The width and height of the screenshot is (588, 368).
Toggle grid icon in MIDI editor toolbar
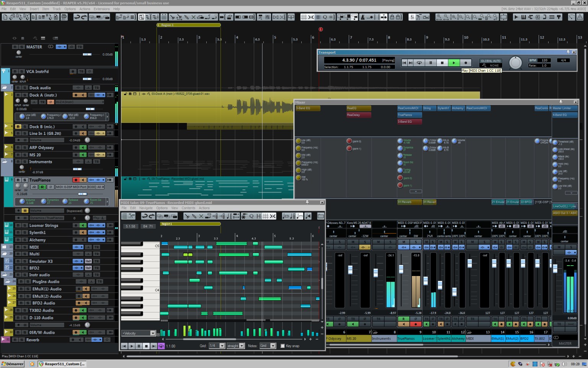coord(266,216)
